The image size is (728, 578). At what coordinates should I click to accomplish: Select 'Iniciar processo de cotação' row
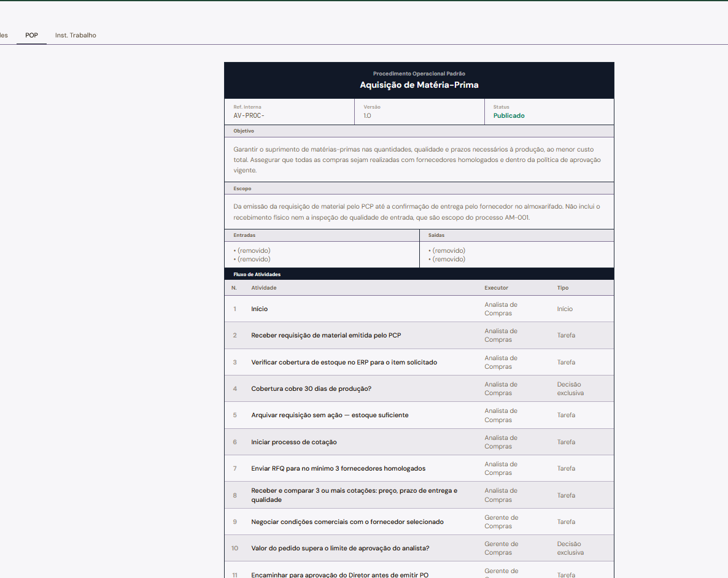[x=419, y=442]
